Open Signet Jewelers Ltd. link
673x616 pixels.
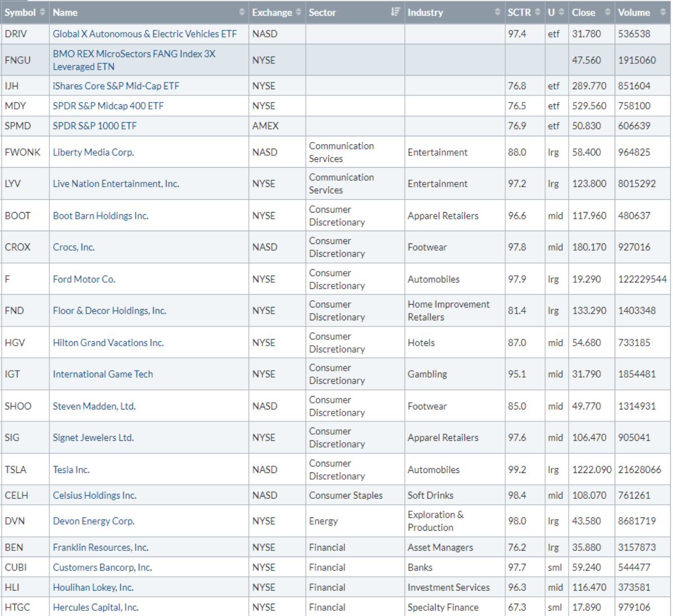coord(93,438)
